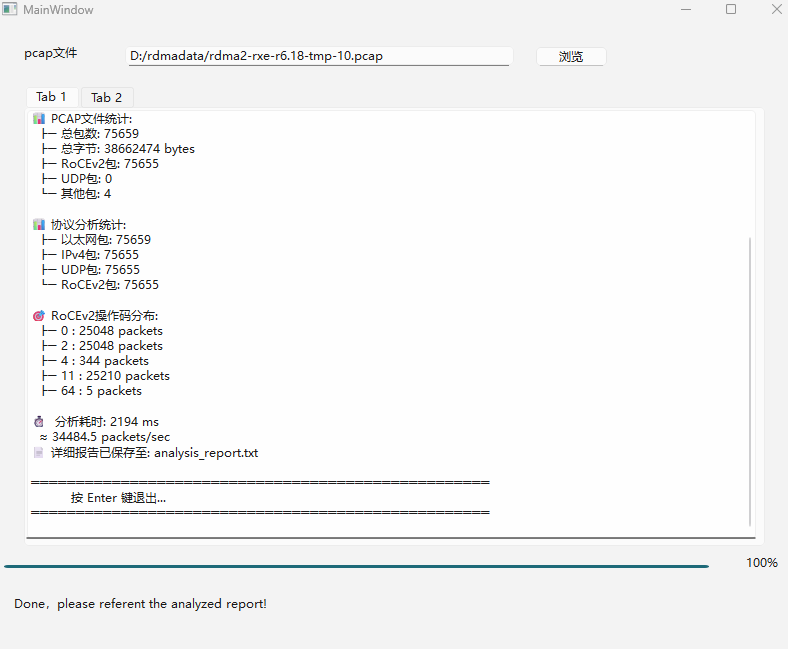
Task: Click the analysis progress bar
Action: pyautogui.click(x=356, y=566)
